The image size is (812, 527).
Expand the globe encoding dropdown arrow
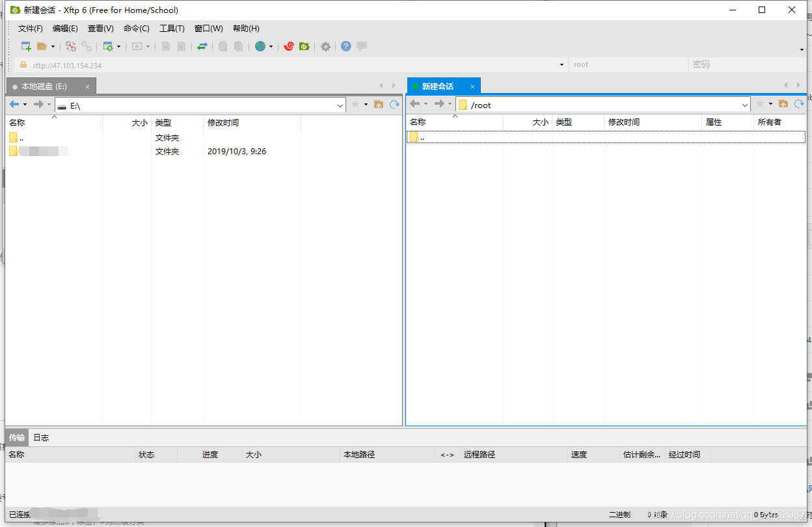click(x=271, y=47)
